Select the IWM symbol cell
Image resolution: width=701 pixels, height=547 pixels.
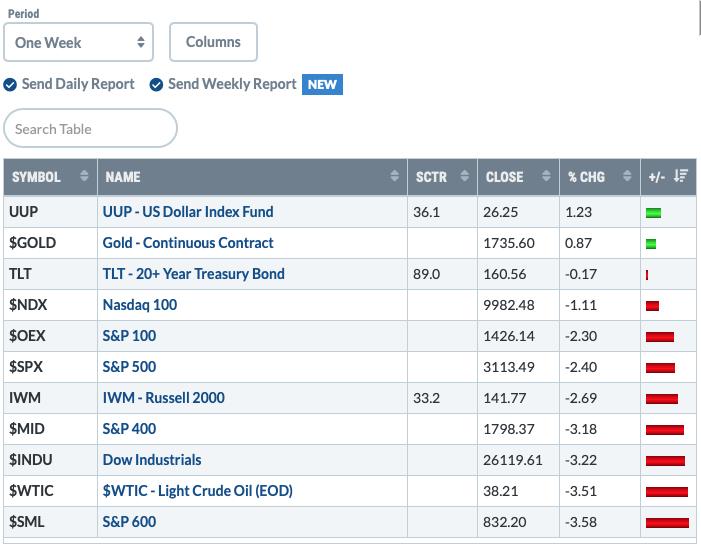[x=51, y=398]
